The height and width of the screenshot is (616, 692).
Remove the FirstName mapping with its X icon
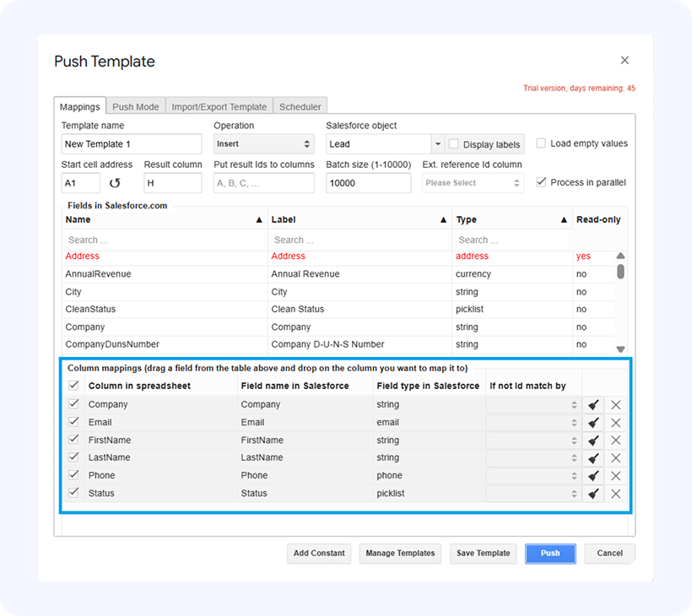click(616, 440)
